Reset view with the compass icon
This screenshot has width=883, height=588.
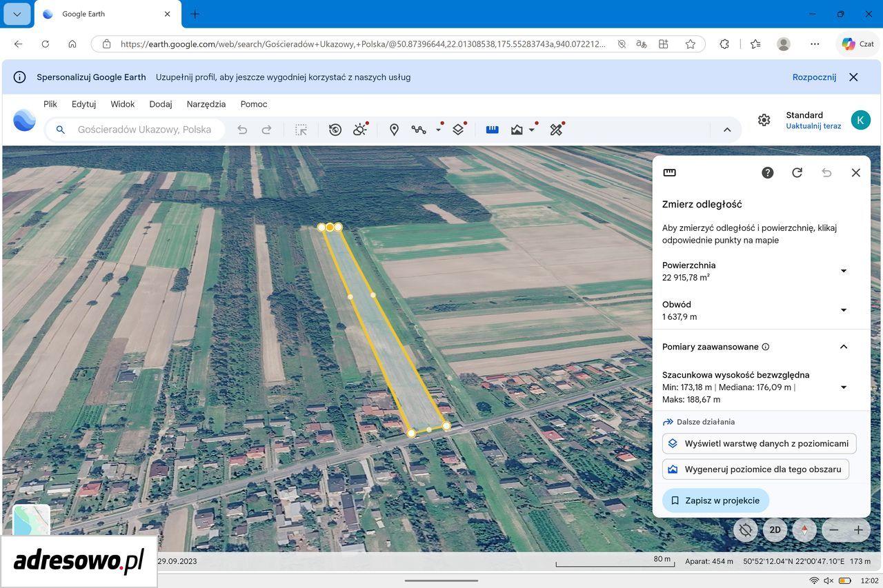[804, 530]
